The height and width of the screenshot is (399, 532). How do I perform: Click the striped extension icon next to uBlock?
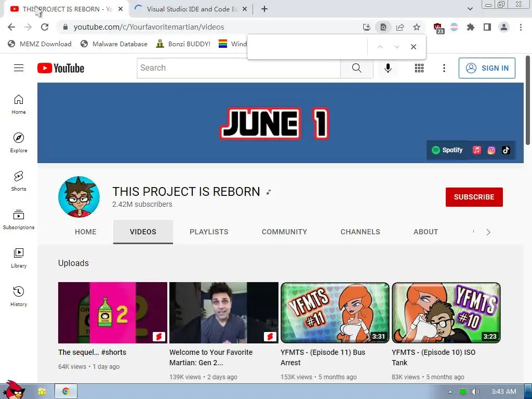pos(454,27)
